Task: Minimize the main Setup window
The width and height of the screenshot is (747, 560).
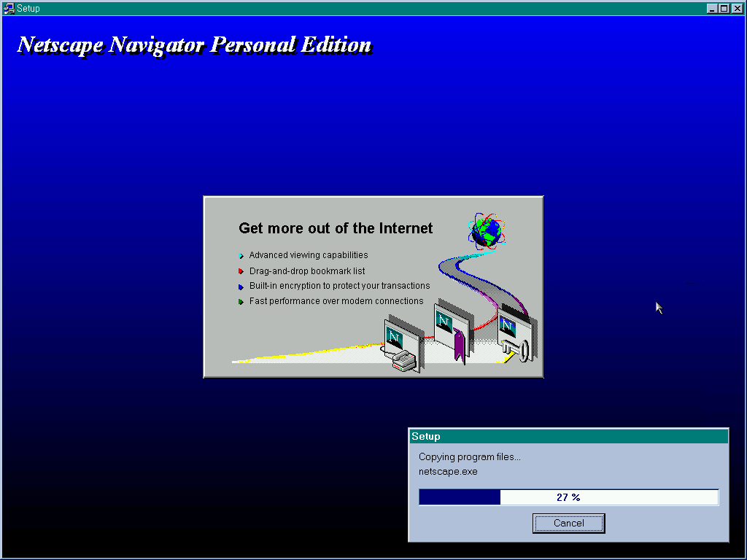Action: coord(712,8)
